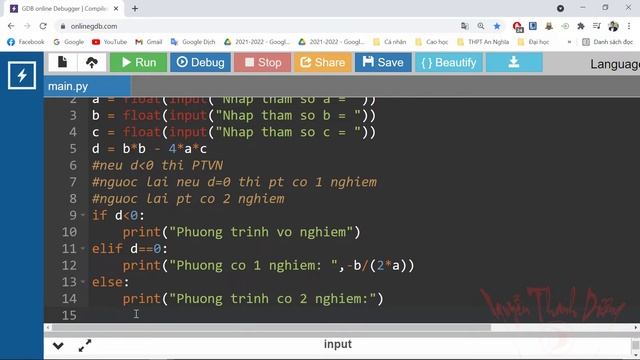This screenshot has width=640, height=360.
Task: Toggle the bookmark star icon
Action: click(x=497, y=26)
